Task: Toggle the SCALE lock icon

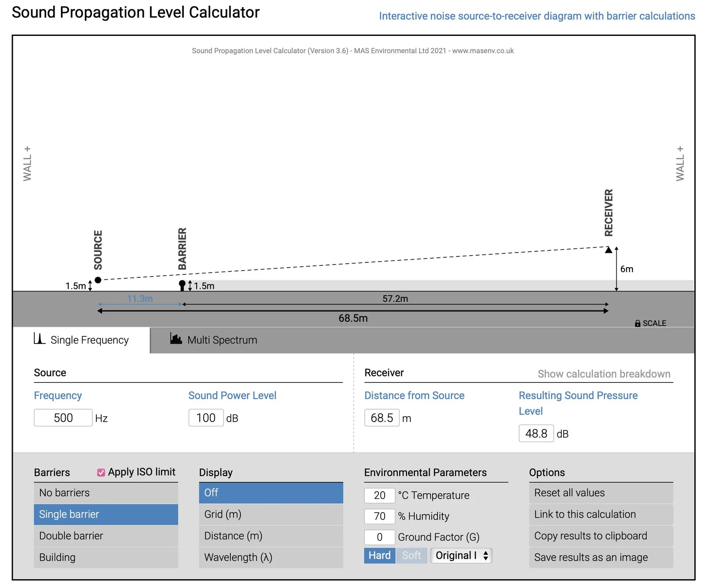Action: tap(638, 324)
